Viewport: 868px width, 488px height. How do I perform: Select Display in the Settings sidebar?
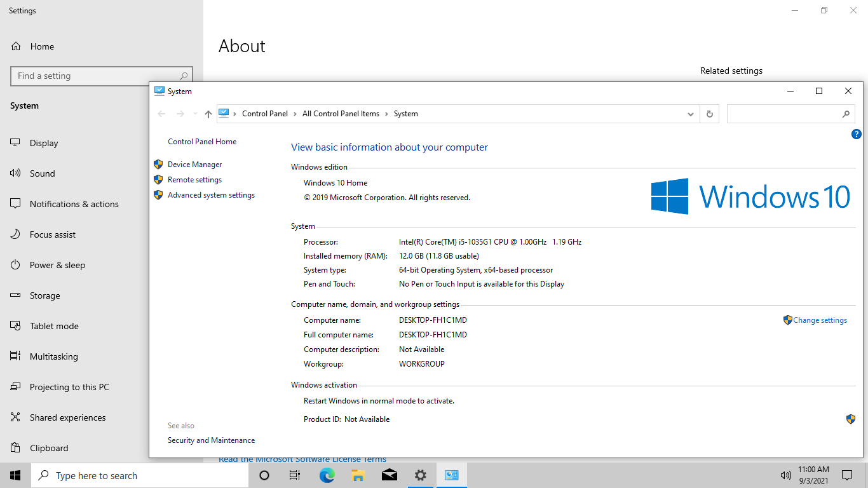(x=44, y=143)
